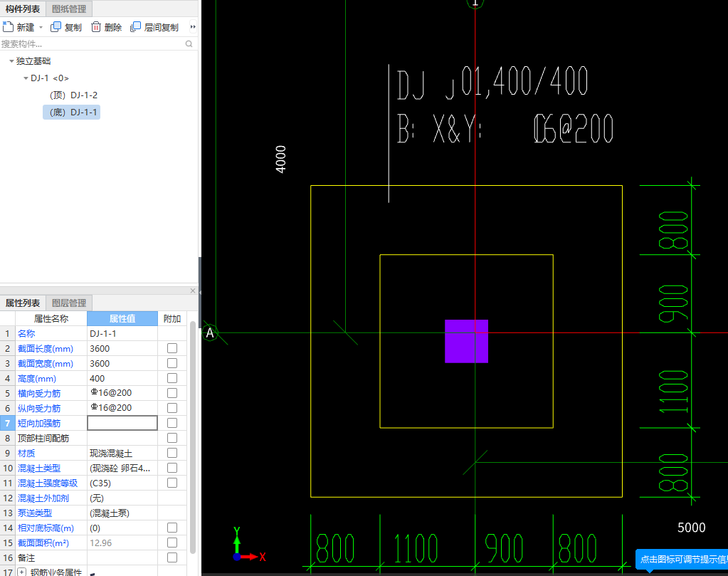Click the 删除 (Delete) trash icon
Viewport: 728px width, 576px height.
(96, 27)
